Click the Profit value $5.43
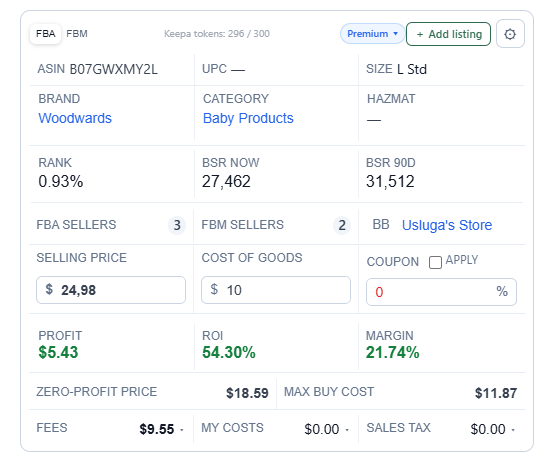 pos(58,352)
